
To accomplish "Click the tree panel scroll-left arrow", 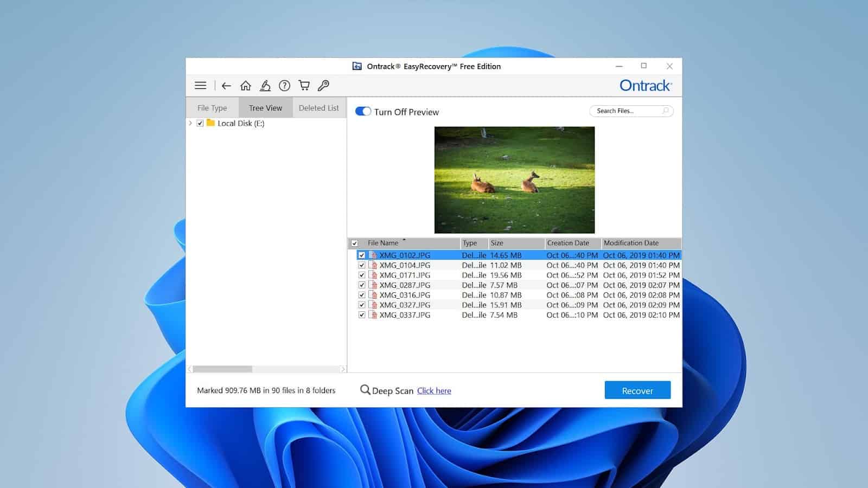I will (x=189, y=369).
